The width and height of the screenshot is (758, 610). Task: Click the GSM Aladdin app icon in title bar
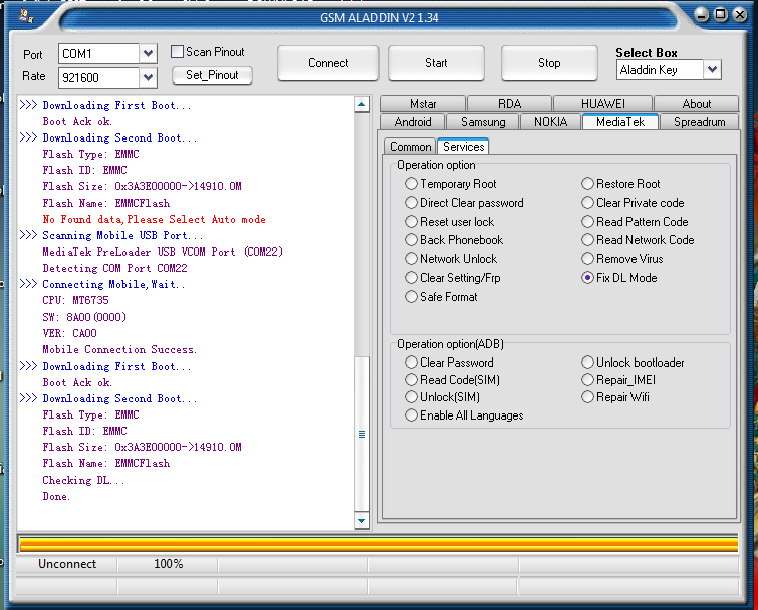pyautogui.click(x=26, y=16)
